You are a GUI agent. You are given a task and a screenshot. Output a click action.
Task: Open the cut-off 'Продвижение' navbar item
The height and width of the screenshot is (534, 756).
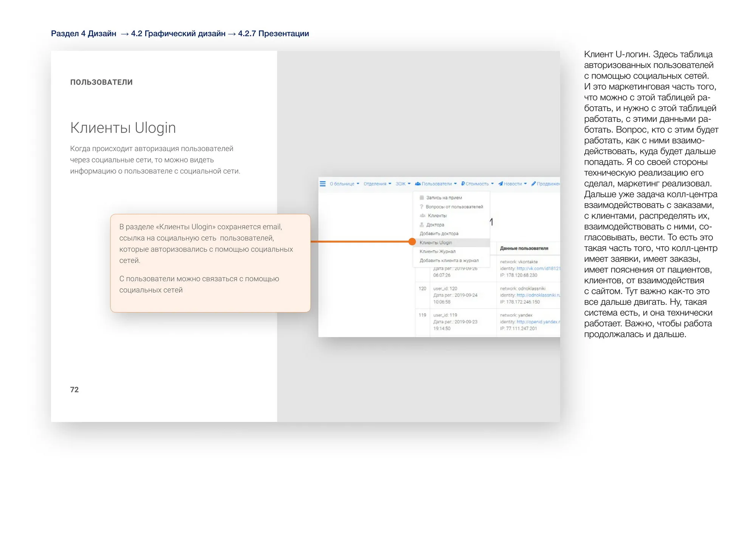coord(545,184)
